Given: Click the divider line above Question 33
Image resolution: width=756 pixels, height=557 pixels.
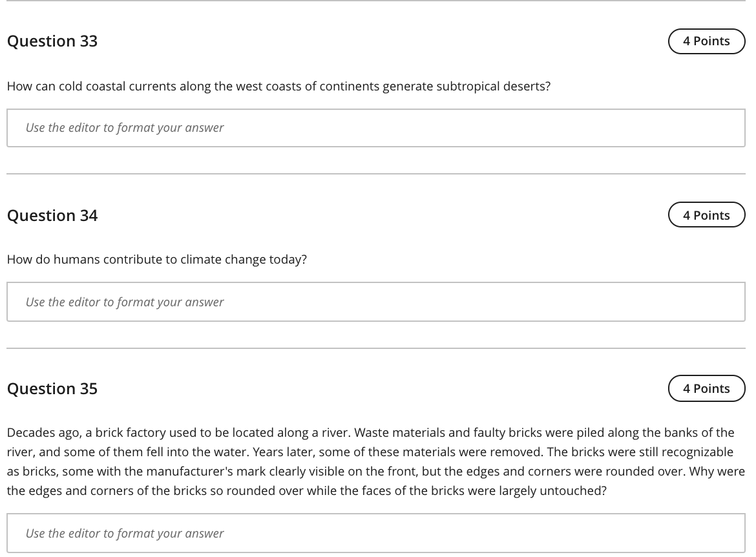Looking at the screenshot, I should point(376,1).
